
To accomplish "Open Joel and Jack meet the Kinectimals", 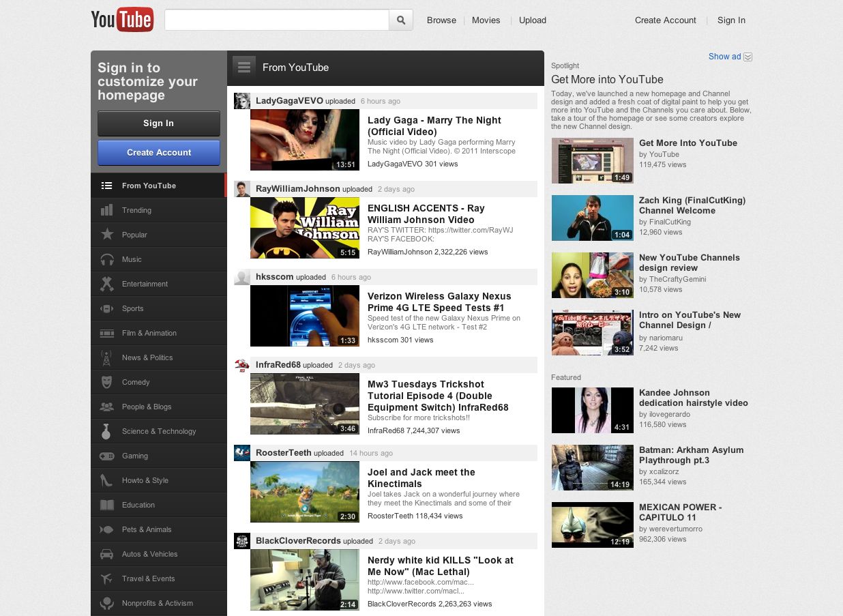I will [421, 478].
